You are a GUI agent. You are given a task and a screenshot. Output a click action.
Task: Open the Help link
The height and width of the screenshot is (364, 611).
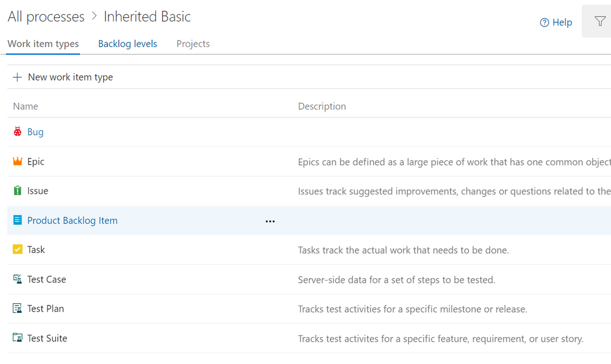pos(562,23)
